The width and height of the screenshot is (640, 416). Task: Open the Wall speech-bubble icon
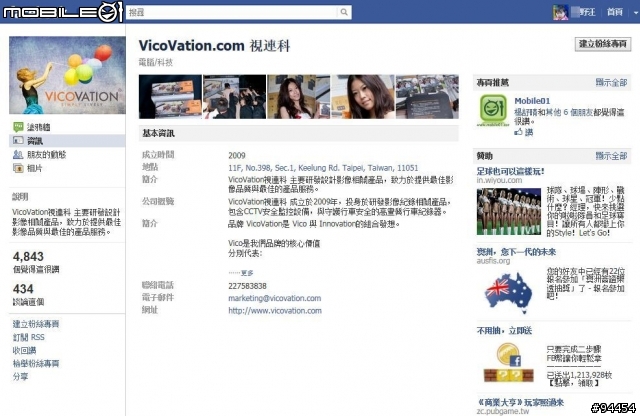click(x=18, y=127)
